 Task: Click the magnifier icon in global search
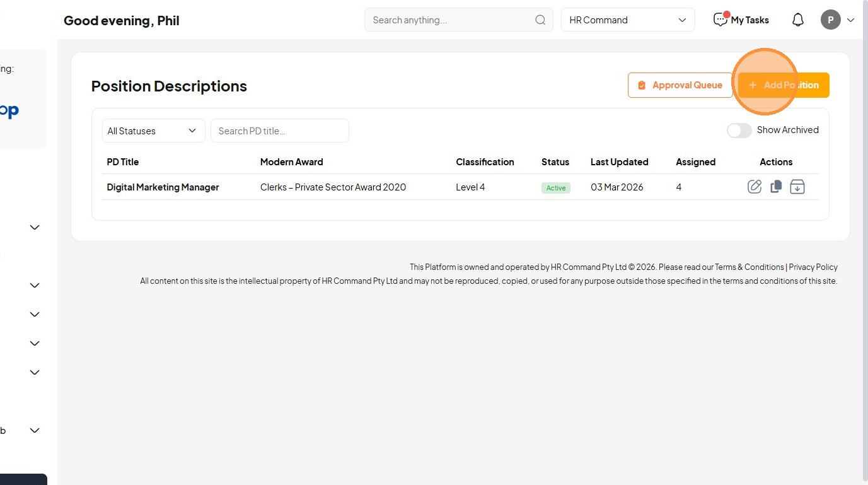tap(540, 20)
